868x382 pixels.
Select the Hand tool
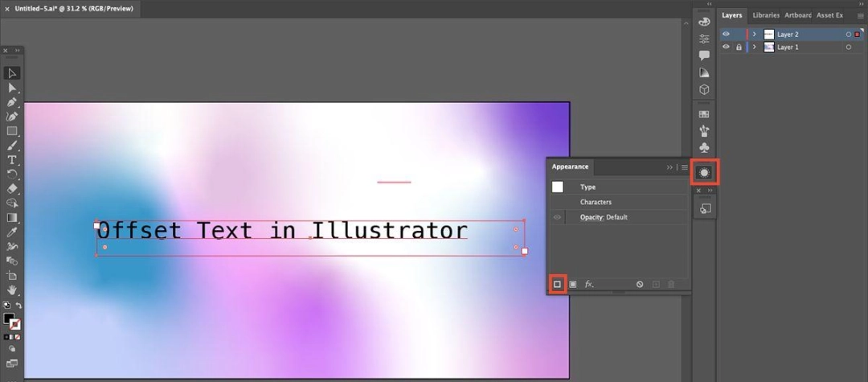click(x=11, y=290)
